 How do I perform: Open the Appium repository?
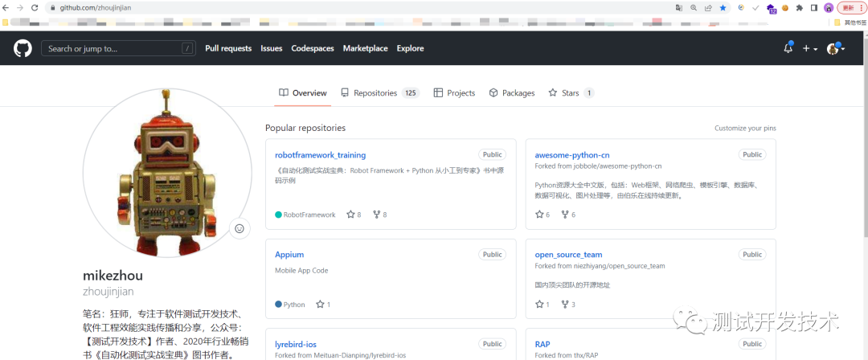pos(289,255)
